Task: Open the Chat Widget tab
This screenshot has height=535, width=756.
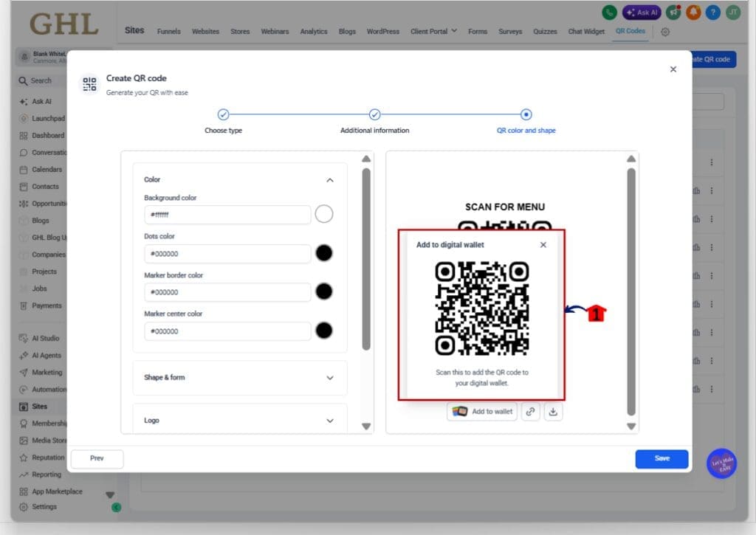Action: click(x=585, y=31)
